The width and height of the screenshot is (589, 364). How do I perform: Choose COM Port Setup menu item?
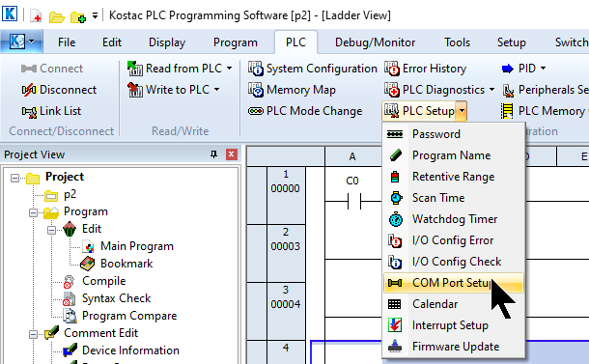coord(453,283)
